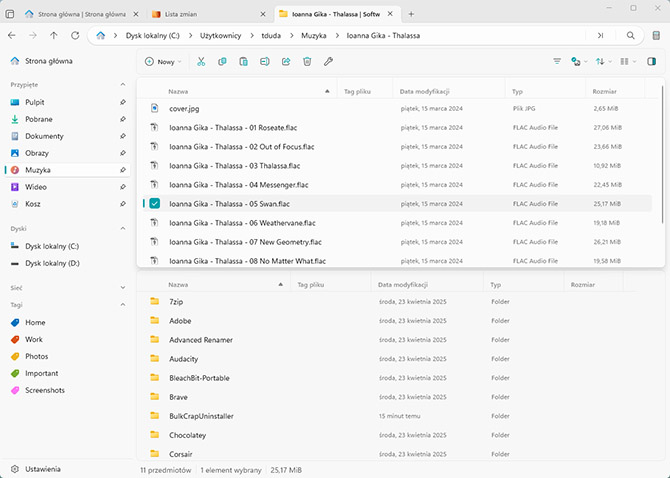Switch to the Strona główna tab
Viewport: 670px width, 478px height.
(x=81, y=14)
